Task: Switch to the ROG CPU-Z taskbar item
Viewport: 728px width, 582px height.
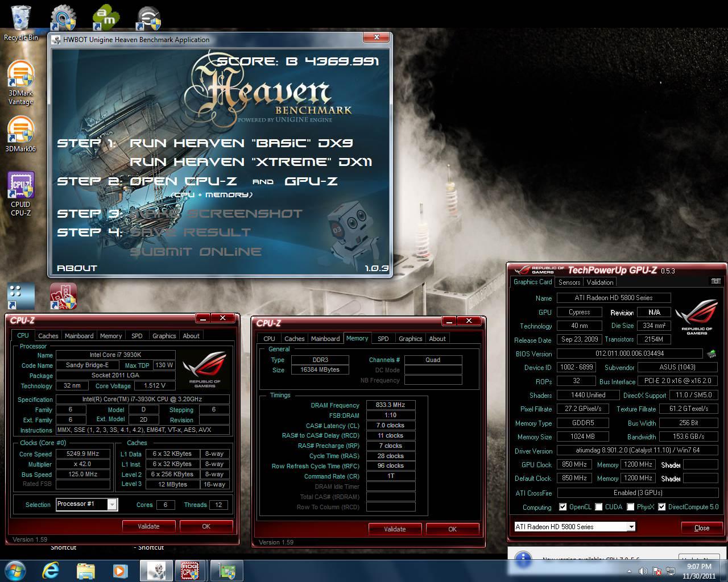Action: [191, 571]
